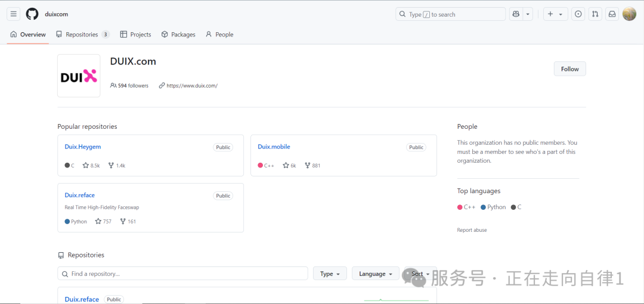Switch to the People tab
Image resolution: width=644 pixels, height=304 pixels.
pos(219,35)
